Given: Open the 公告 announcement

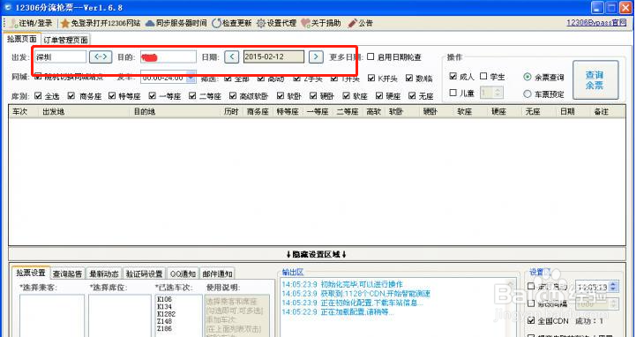Looking at the screenshot, I should [x=360, y=24].
